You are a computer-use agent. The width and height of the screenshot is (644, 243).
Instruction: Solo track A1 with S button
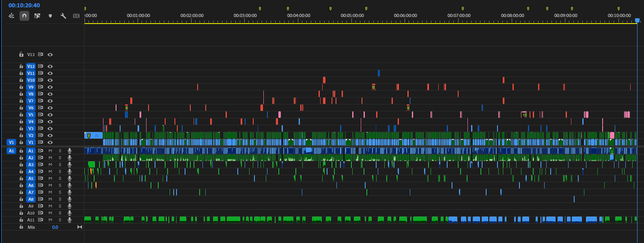coord(60,151)
